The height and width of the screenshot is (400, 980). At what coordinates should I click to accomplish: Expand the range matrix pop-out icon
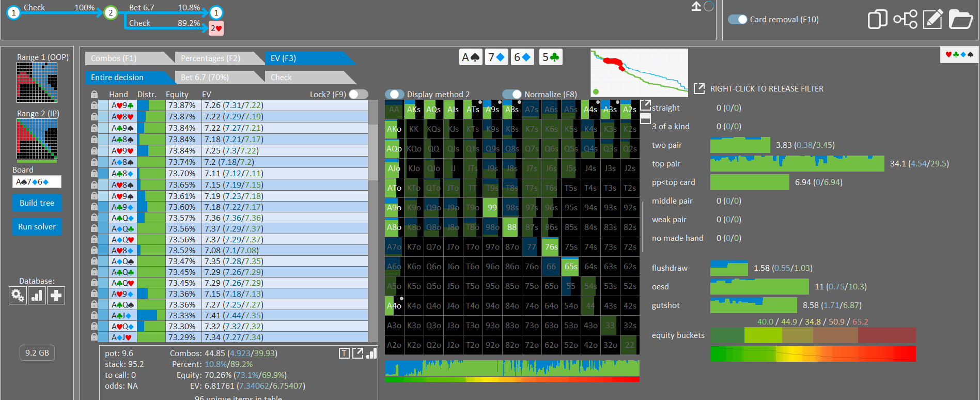(645, 105)
